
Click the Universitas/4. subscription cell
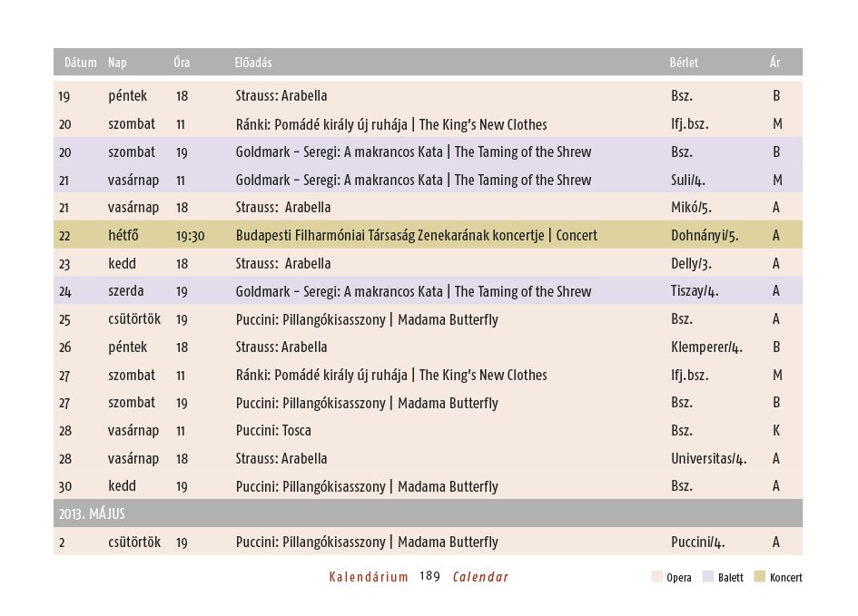click(708, 459)
